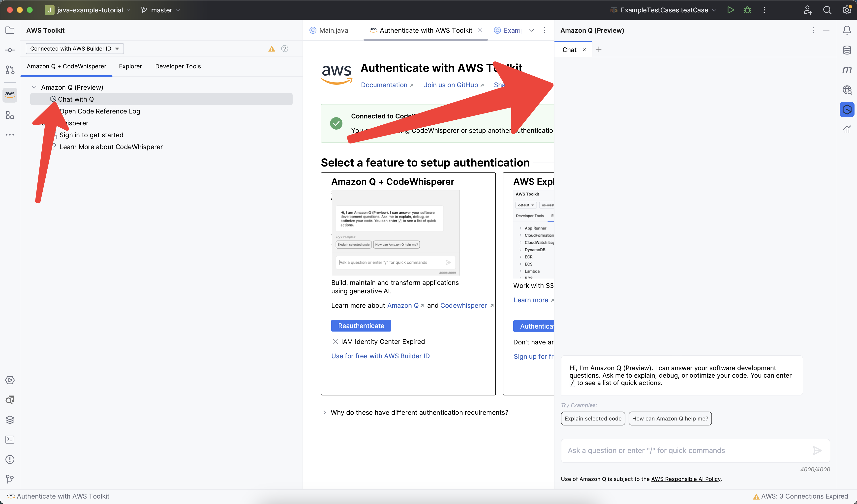Open the java-example-tutorial project dropdown
The width and height of the screenshot is (857, 504).
pos(88,10)
